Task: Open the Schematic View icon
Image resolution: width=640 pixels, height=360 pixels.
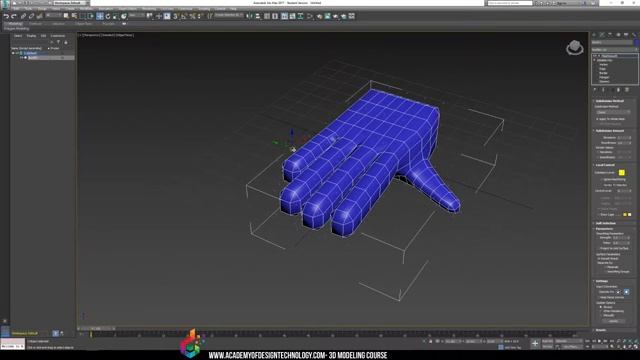Action: pos(301,16)
